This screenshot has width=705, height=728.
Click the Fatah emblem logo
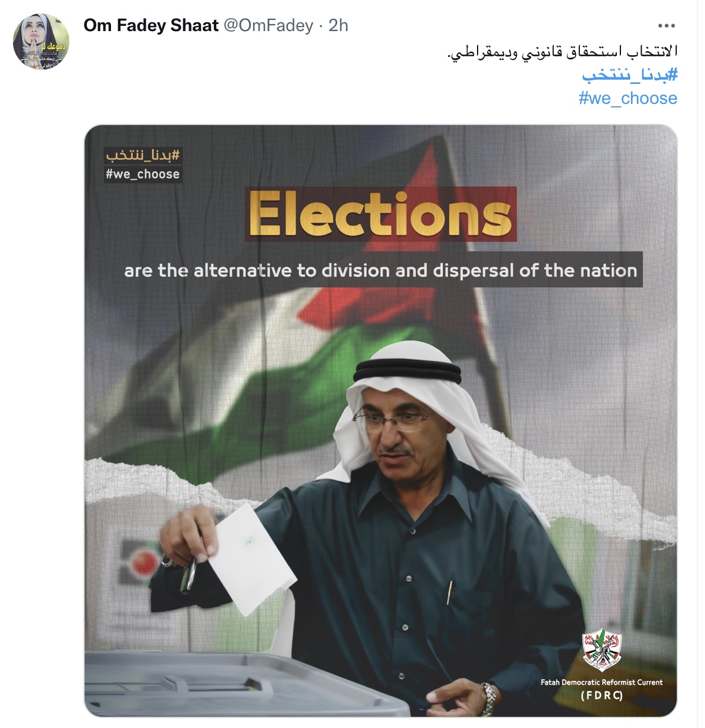pos(602,650)
